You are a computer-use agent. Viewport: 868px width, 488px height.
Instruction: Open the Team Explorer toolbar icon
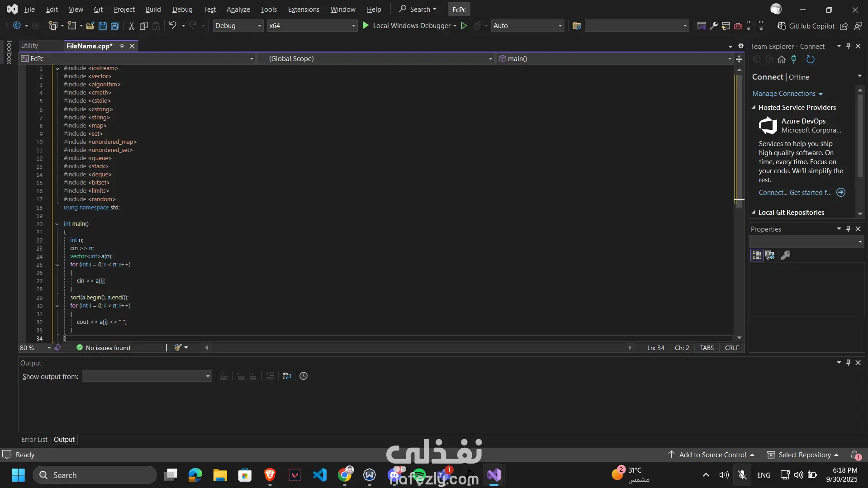(726, 26)
